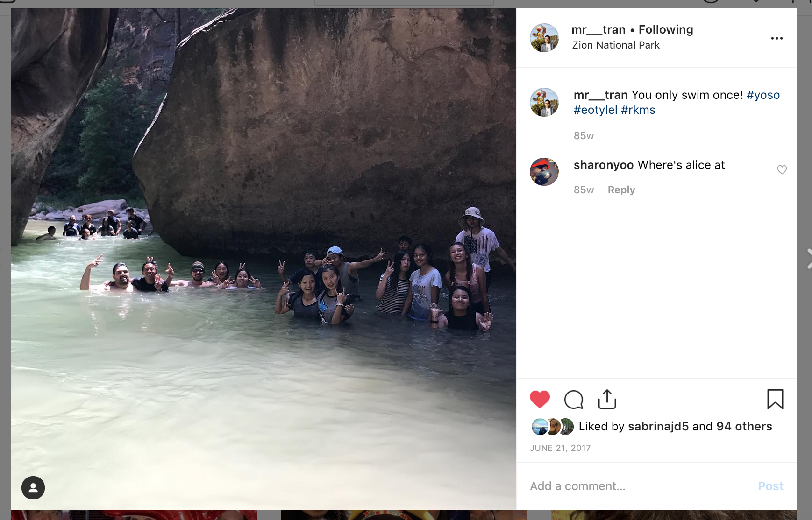This screenshot has height=520, width=812.
Task: Open the #yoso hashtag
Action: 763,95
